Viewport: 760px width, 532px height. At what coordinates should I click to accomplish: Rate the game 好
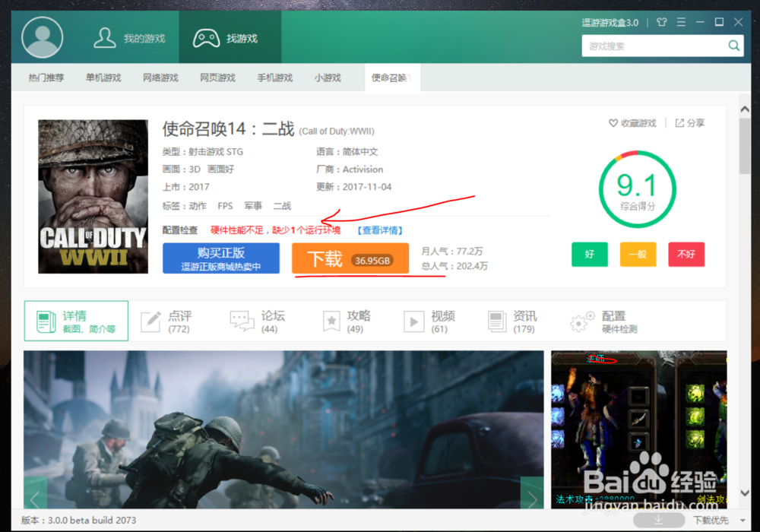pyautogui.click(x=590, y=255)
